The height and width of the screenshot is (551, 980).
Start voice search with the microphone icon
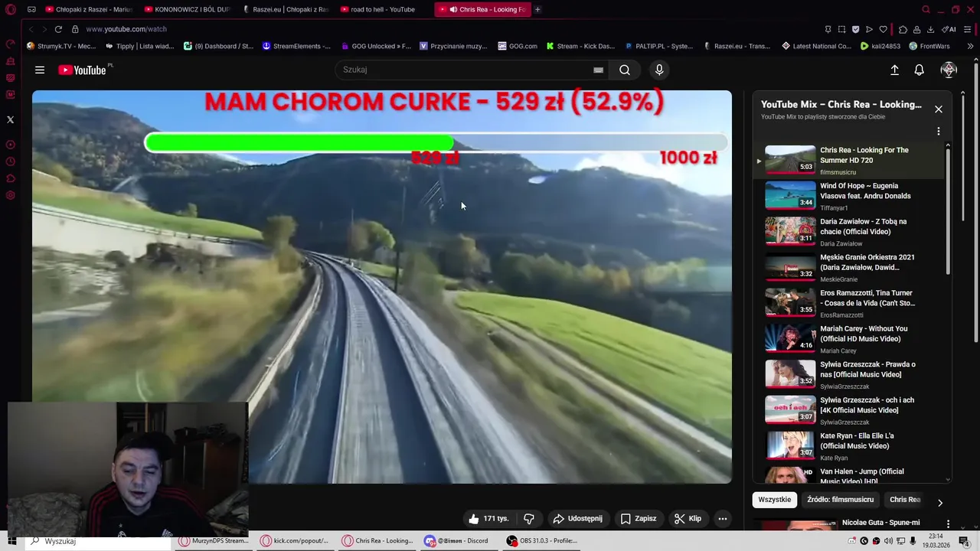[x=659, y=70]
